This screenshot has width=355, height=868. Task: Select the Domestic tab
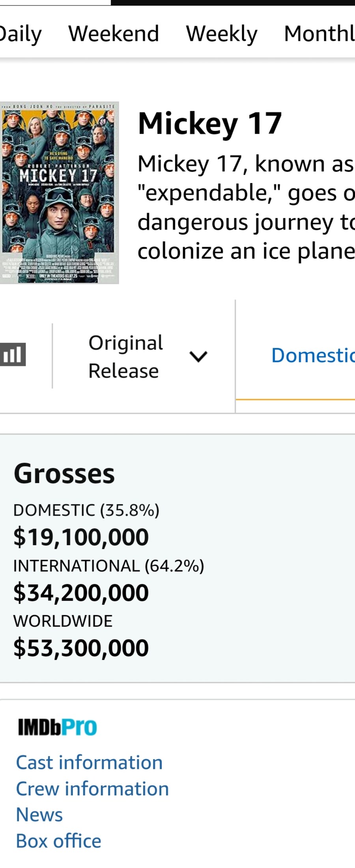312,355
